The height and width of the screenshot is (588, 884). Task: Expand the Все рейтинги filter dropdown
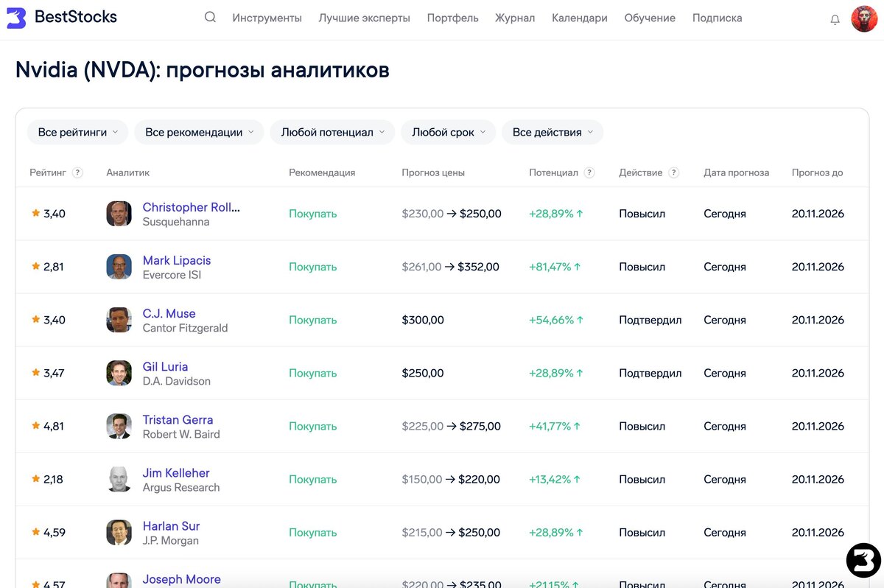click(x=77, y=133)
